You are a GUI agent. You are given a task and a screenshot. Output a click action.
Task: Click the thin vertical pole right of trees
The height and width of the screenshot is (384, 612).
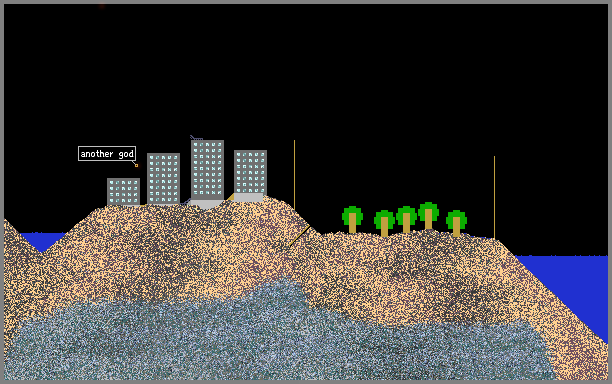[494, 197]
